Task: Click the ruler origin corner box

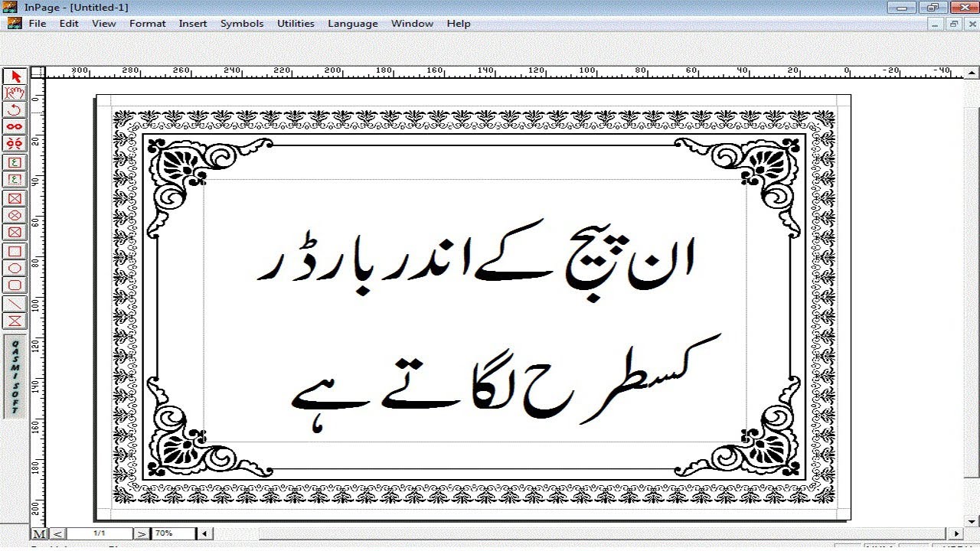Action: coord(38,72)
